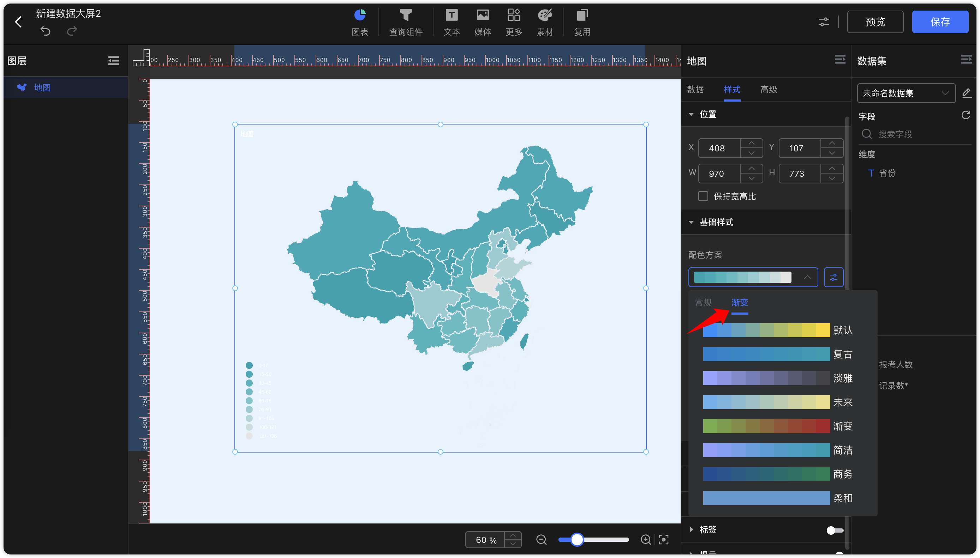Choose the 未来 gradient scheme
This screenshot has height=558, width=980.
pos(778,402)
